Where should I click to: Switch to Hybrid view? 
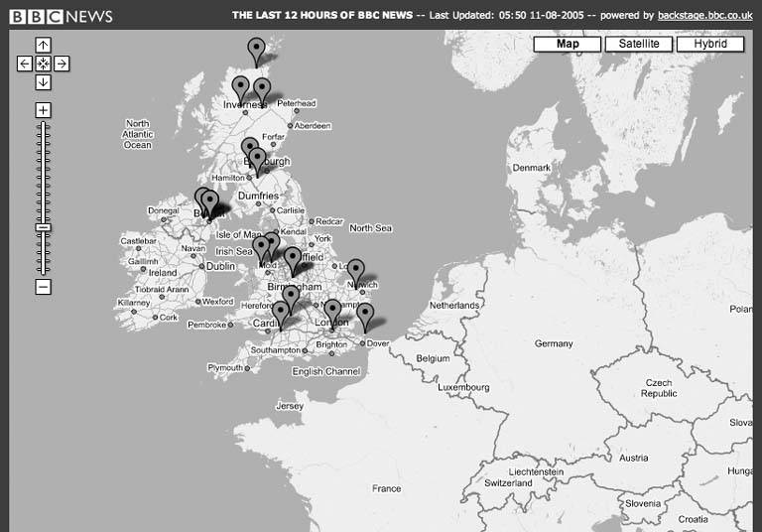(x=709, y=44)
